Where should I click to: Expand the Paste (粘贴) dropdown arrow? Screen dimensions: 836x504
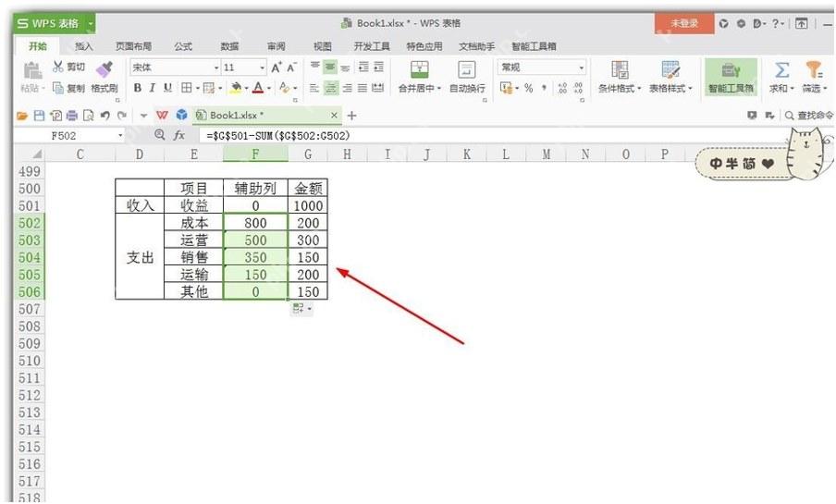pos(43,89)
